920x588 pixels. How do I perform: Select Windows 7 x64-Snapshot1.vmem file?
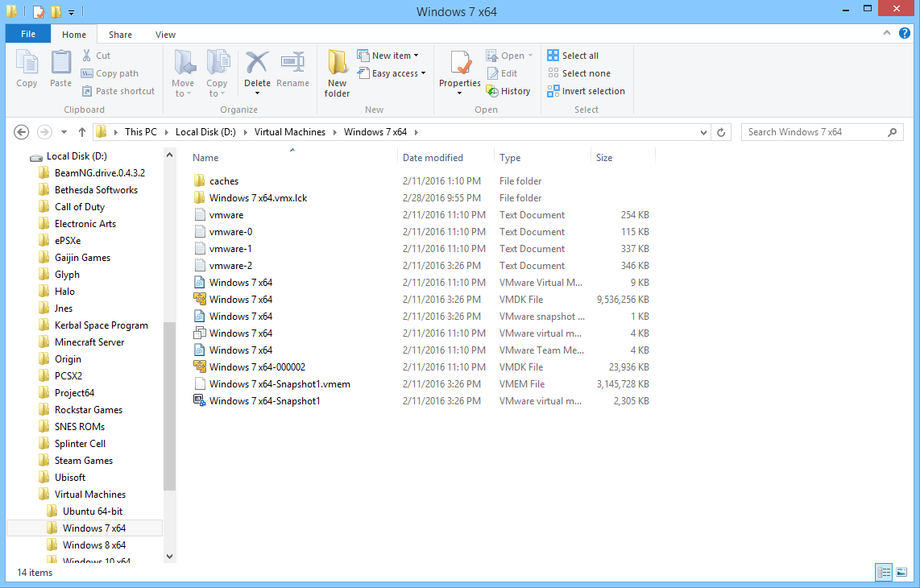pyautogui.click(x=421, y=383)
